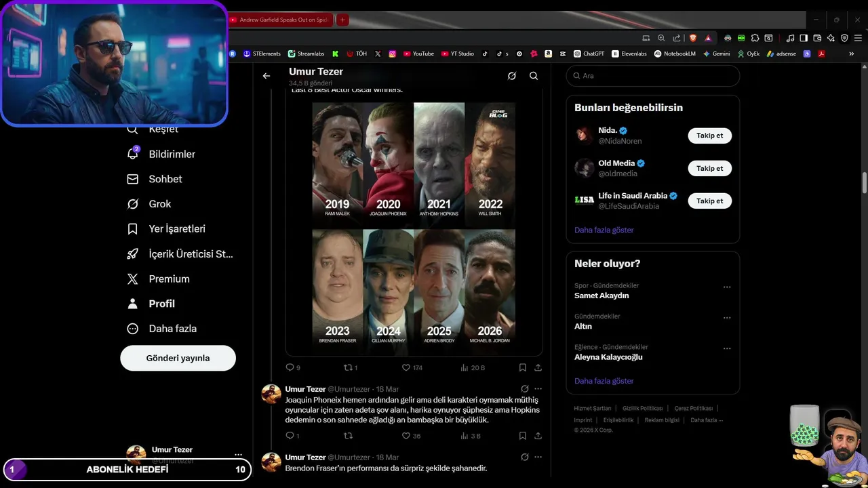868x488 pixels.
Task: Open adsense bookmark
Action: click(x=782, y=54)
